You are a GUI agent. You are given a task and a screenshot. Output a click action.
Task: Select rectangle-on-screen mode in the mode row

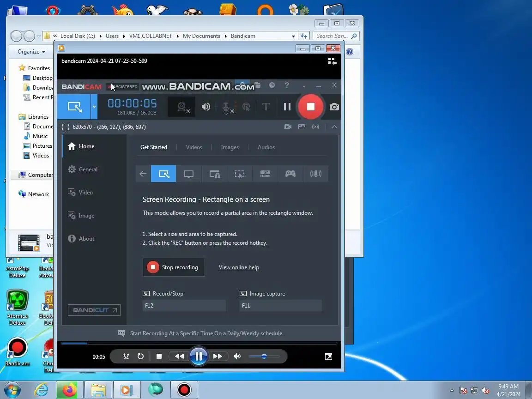(x=163, y=174)
